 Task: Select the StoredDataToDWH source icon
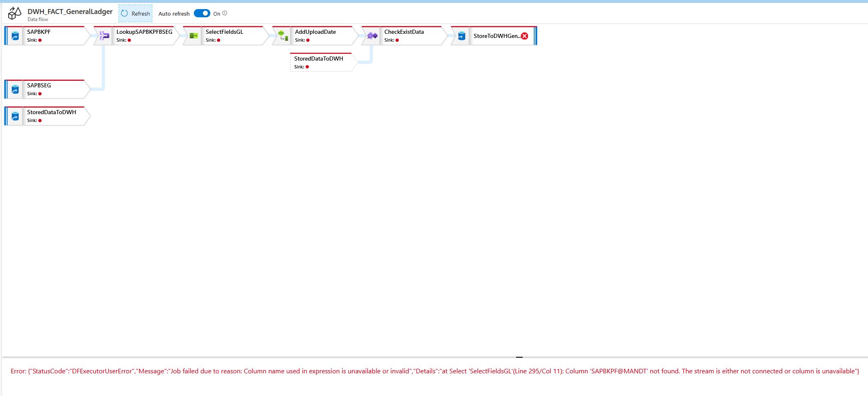[x=15, y=116]
